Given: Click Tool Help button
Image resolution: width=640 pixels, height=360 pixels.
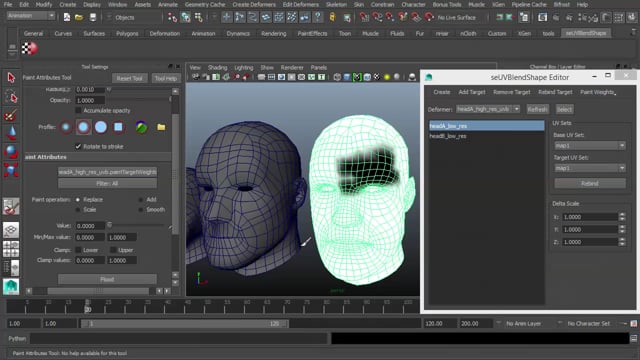Looking at the screenshot, I should pyautogui.click(x=166, y=78).
